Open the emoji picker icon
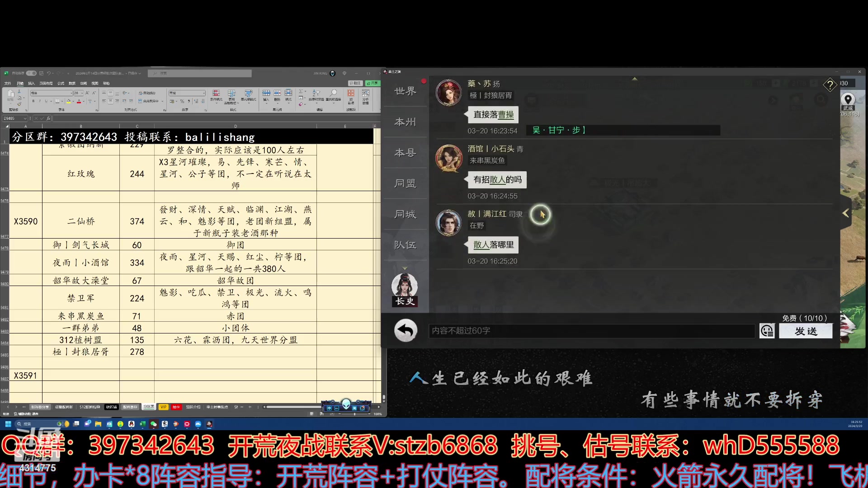The width and height of the screenshot is (868, 488). (767, 331)
